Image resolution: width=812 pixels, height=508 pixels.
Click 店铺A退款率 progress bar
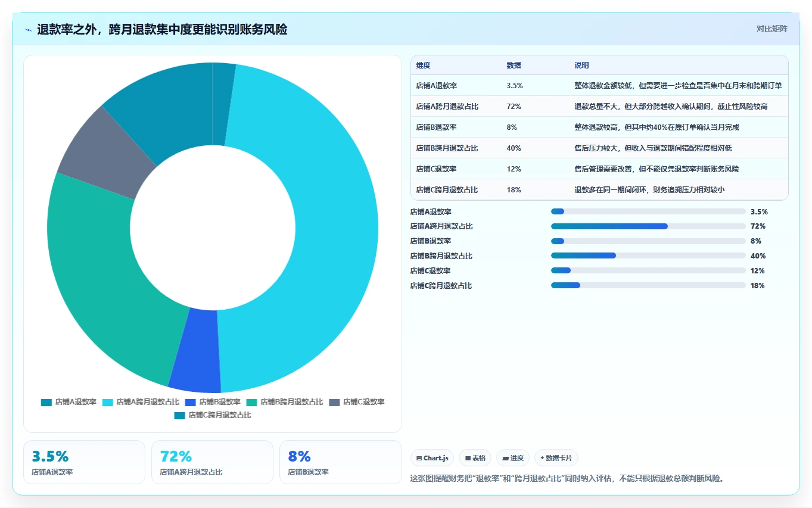[648, 211]
